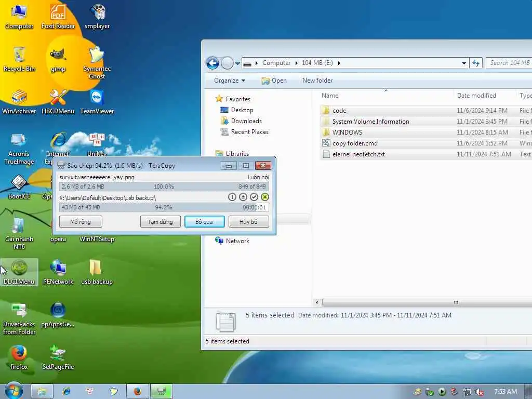Open the Computer desktop icon
Image resolution: width=532 pixels, height=399 pixels.
click(19, 16)
